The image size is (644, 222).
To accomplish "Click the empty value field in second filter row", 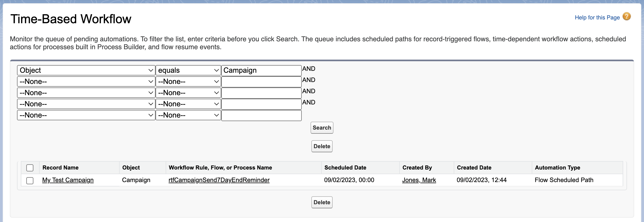I will [261, 81].
